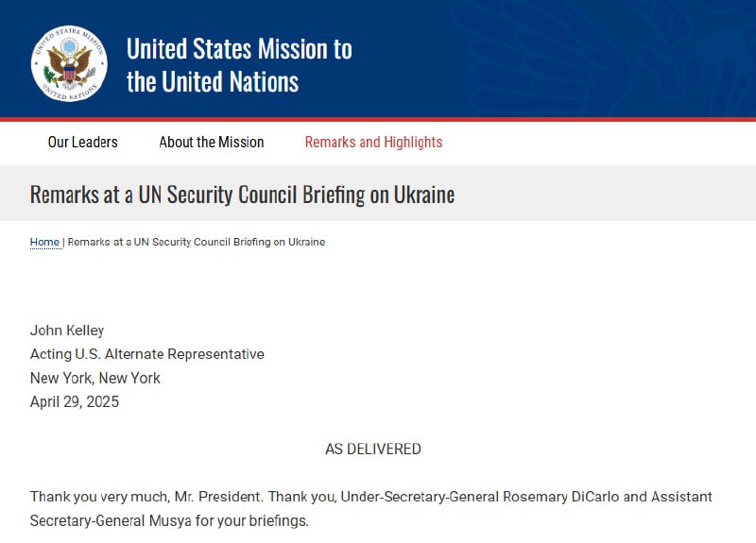The height and width of the screenshot is (543, 756).
Task: Go to the Home breadcrumb link
Action: (44, 243)
